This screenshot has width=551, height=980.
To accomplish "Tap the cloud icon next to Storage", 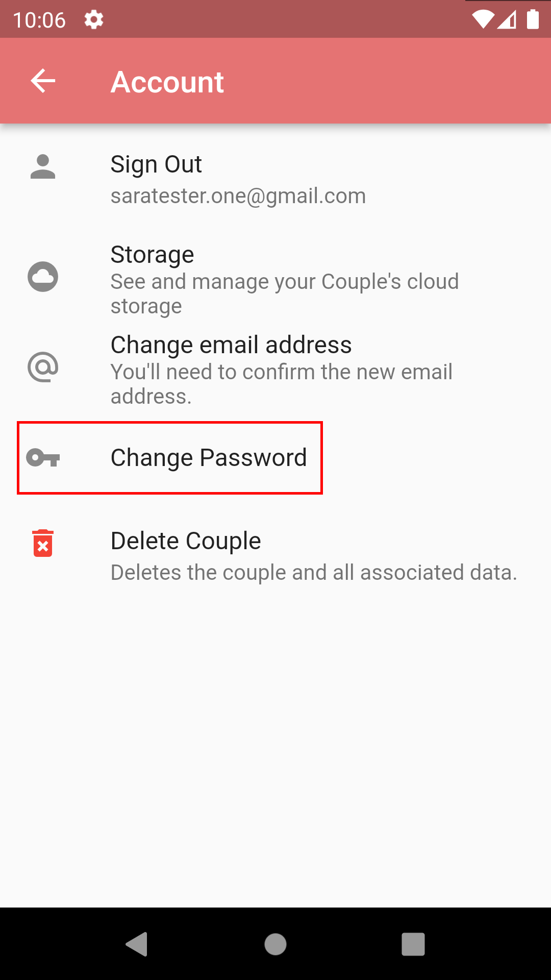I will (x=43, y=277).
